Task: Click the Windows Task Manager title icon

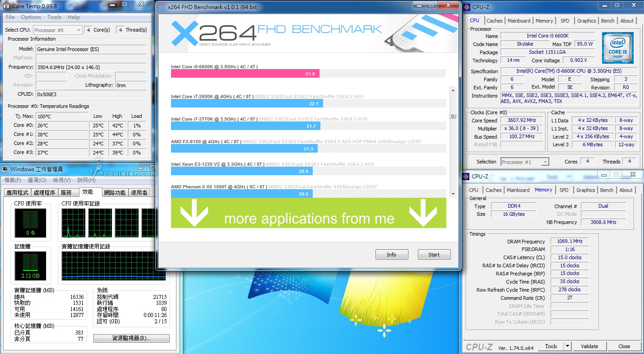Action: click(5, 170)
